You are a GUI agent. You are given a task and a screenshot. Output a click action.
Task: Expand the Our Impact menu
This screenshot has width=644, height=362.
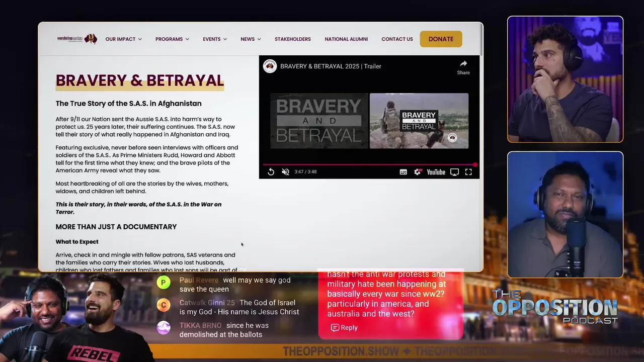coord(123,39)
